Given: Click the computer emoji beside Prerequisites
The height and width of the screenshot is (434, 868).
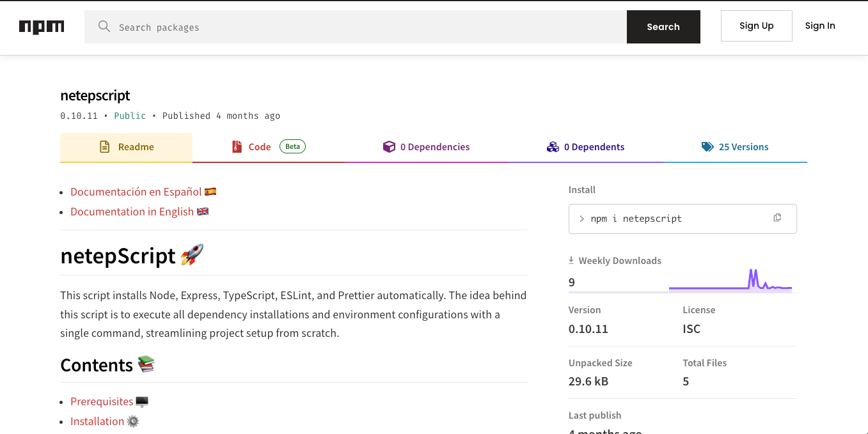Looking at the screenshot, I should pyautogui.click(x=142, y=401).
